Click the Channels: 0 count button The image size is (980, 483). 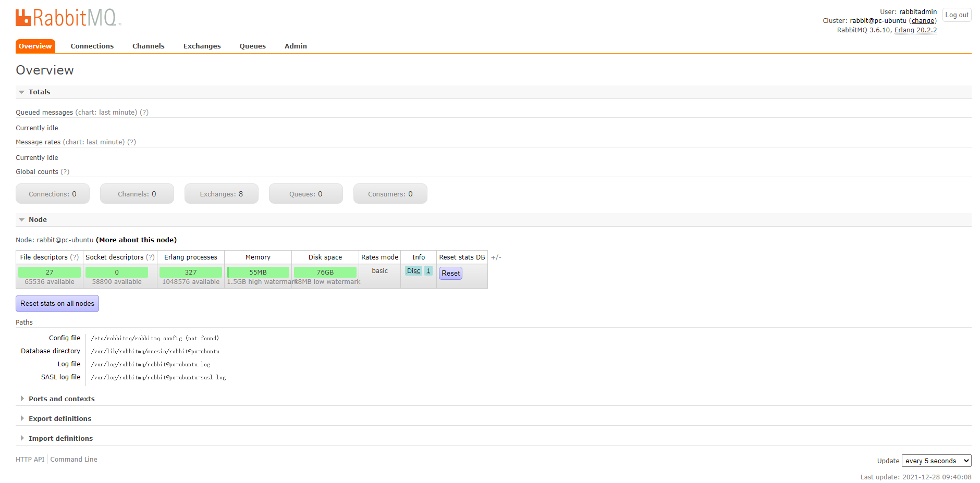(137, 194)
